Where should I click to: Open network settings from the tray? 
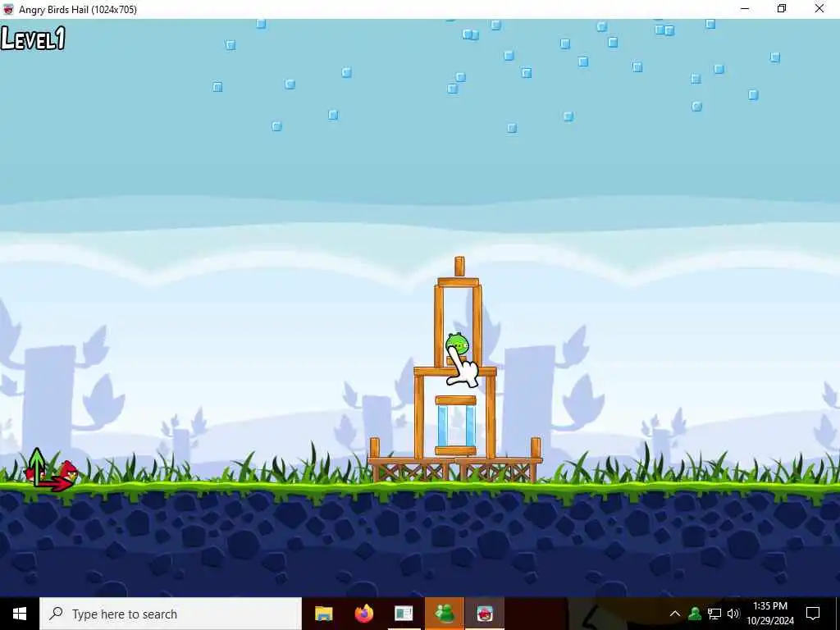[x=714, y=614]
